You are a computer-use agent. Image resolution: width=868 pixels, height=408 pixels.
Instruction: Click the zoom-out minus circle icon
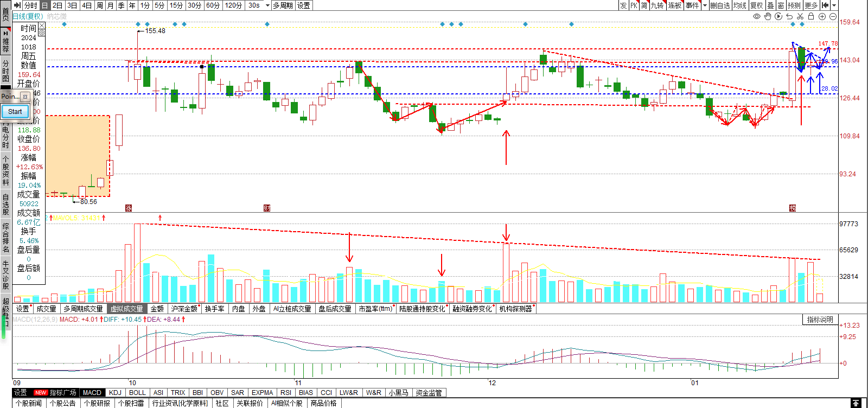tap(833, 16)
